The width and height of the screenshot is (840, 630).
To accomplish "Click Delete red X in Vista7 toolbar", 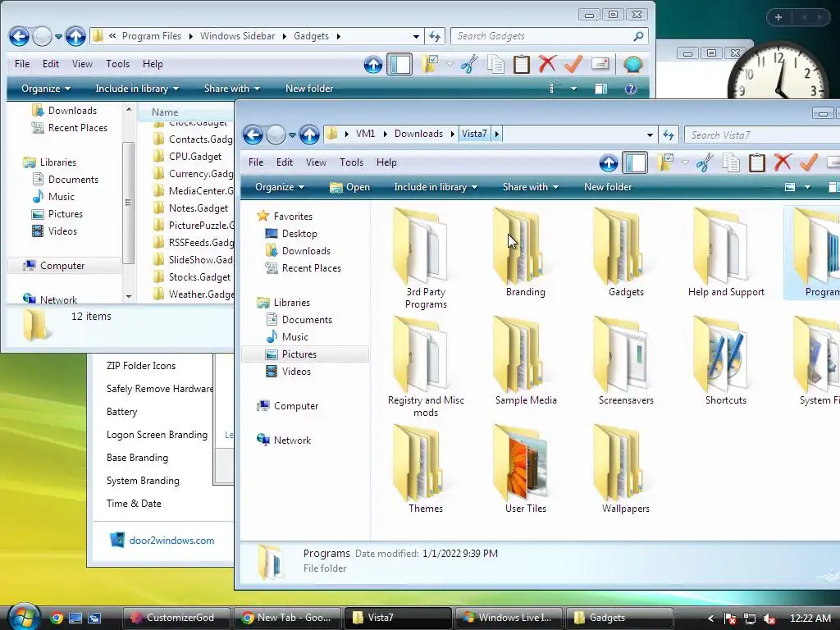I will pos(782,162).
